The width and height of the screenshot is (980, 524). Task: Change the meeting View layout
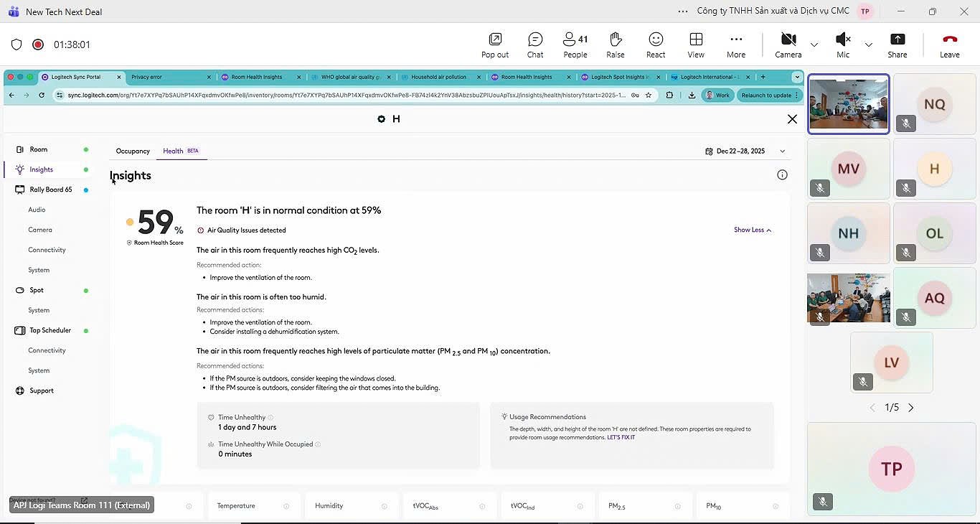point(695,45)
